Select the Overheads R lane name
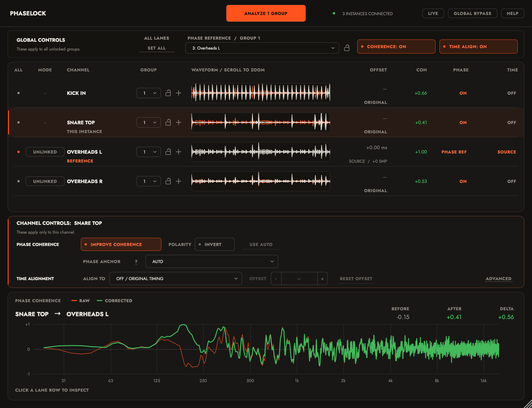532x408 pixels. tap(85, 181)
